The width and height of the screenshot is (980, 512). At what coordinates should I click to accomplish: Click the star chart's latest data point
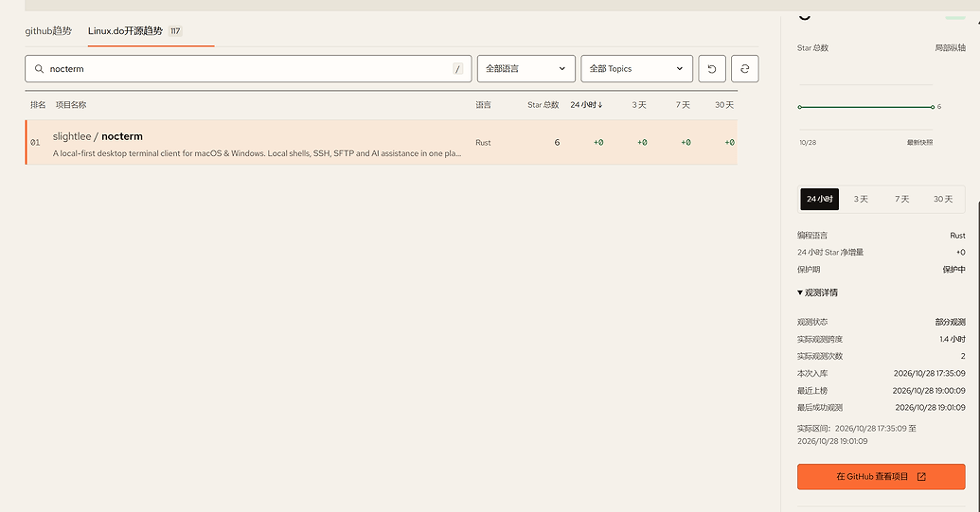coord(933,107)
